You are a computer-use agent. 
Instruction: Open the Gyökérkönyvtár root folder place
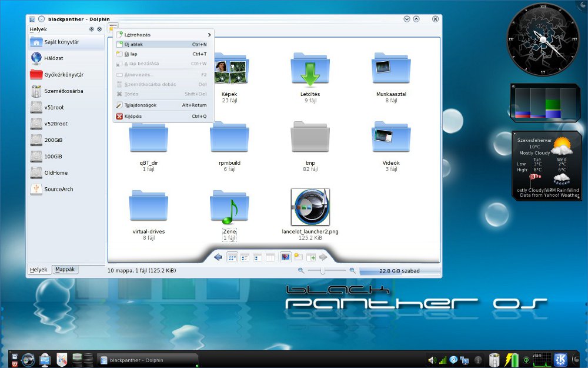point(66,75)
